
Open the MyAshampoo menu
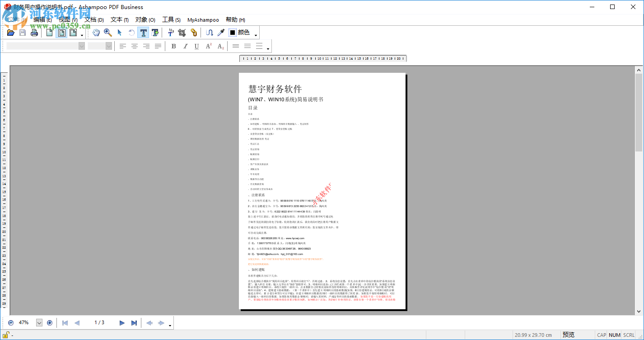(203, 20)
